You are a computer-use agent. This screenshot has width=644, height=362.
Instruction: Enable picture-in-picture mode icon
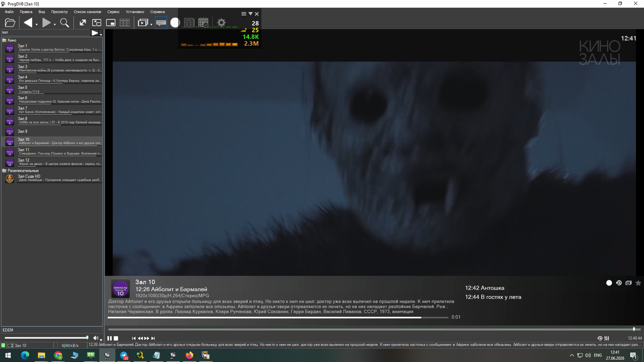click(x=111, y=23)
